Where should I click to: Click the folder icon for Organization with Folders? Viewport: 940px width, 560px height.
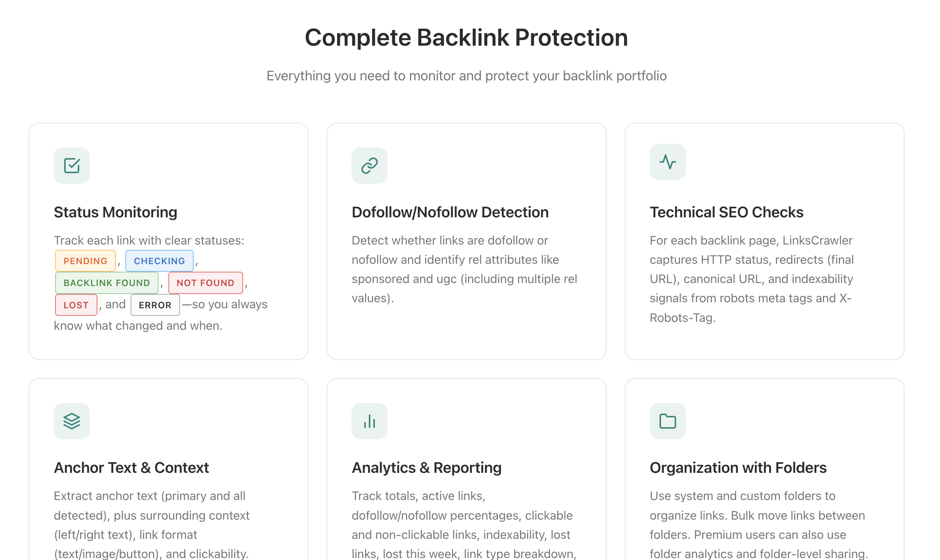pos(667,421)
